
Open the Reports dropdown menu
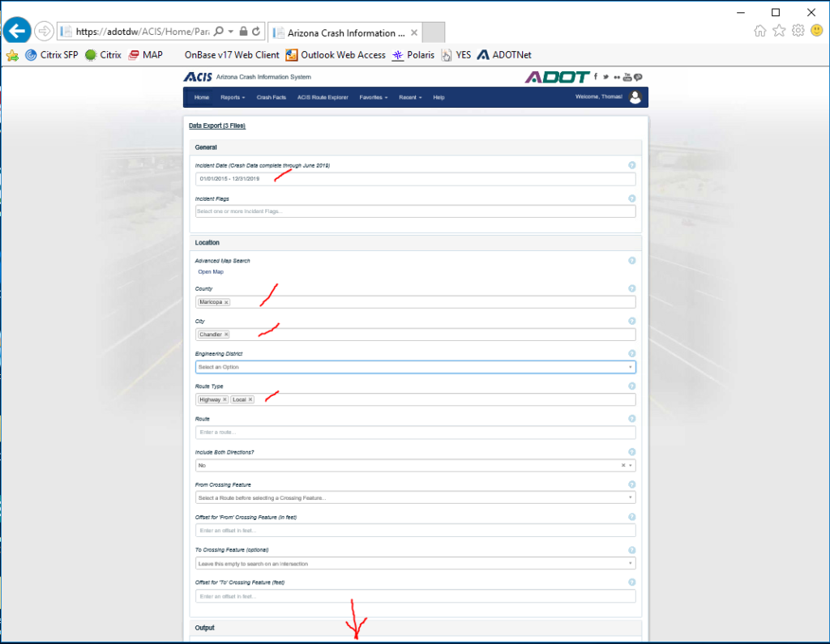[233, 96]
